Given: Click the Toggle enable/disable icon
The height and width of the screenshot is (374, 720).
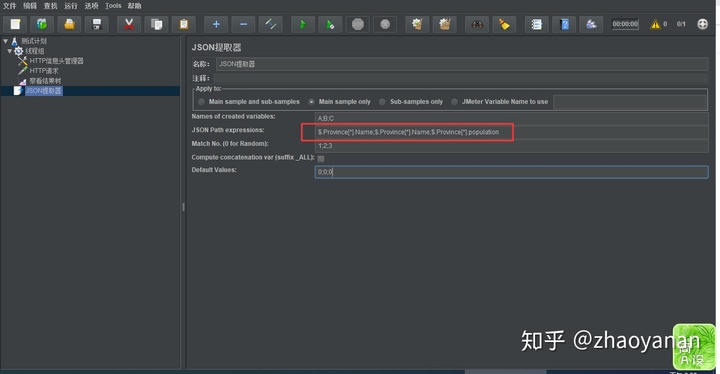Looking at the screenshot, I should point(270,24).
